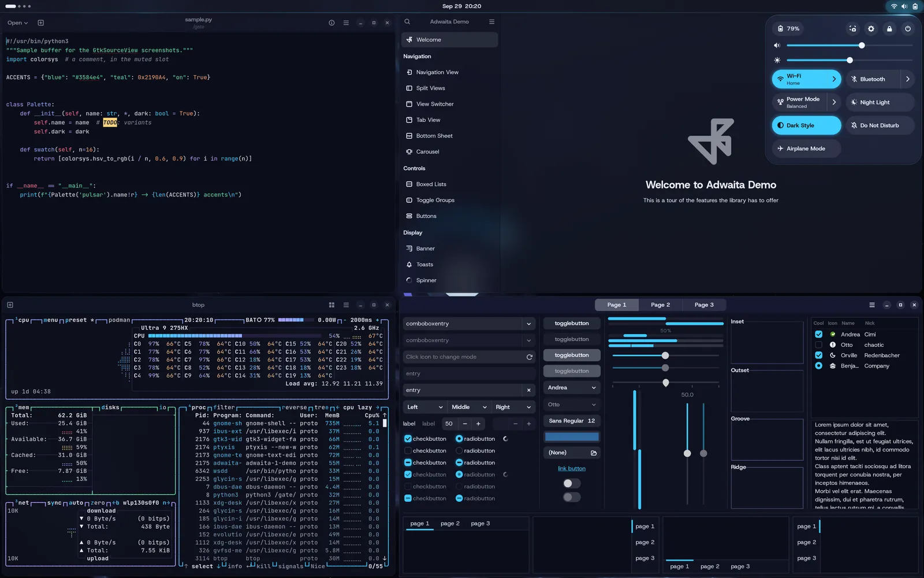
Task: Click the power off icon in quick settings
Action: 908,29
